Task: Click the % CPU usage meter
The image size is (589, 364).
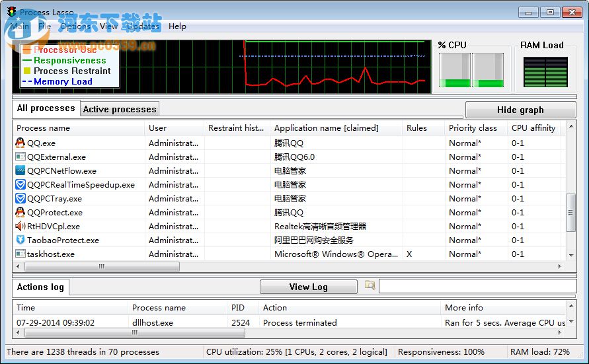Action: click(x=471, y=70)
